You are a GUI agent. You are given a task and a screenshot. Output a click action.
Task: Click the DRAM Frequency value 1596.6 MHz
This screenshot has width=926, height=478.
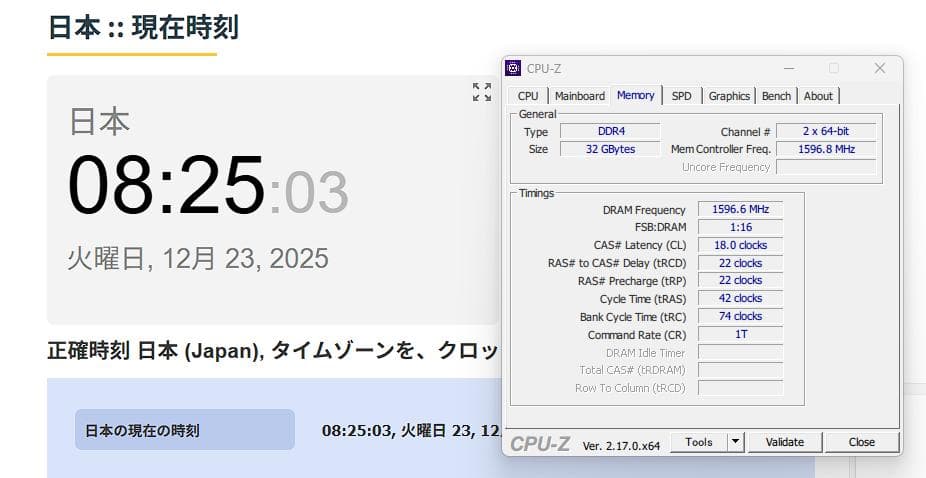(x=741, y=209)
